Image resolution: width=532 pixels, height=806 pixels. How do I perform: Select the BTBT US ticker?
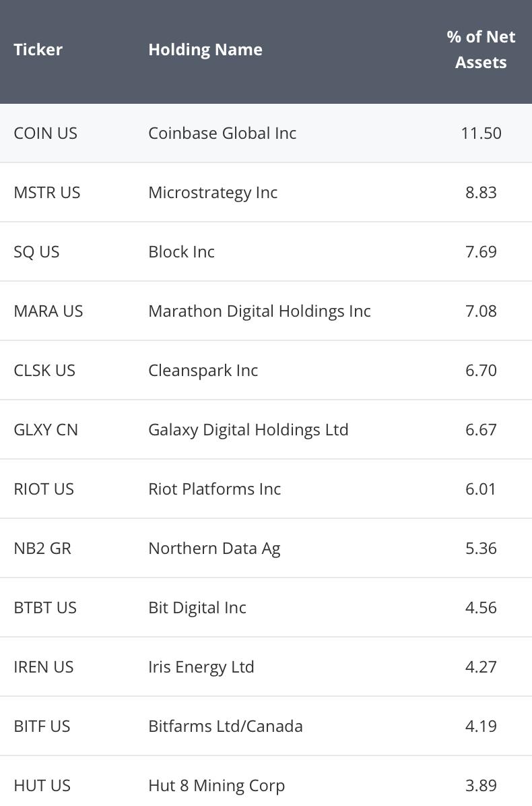(45, 608)
